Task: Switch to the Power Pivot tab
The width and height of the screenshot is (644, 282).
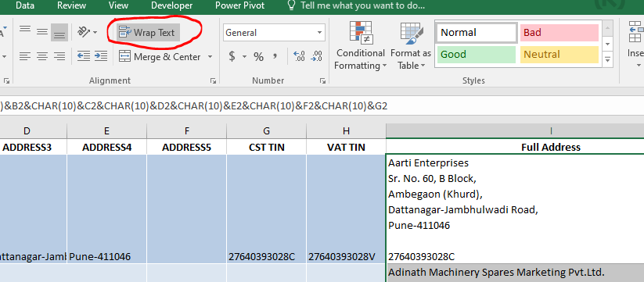Action: coord(240,5)
